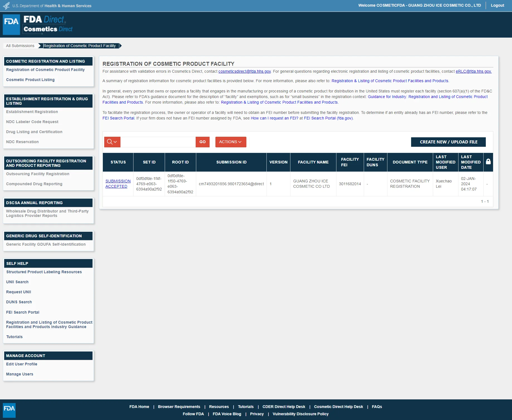Screen dimensions: 512x420
Task: Open FEI Search Portal link in body text
Action: [118, 118]
